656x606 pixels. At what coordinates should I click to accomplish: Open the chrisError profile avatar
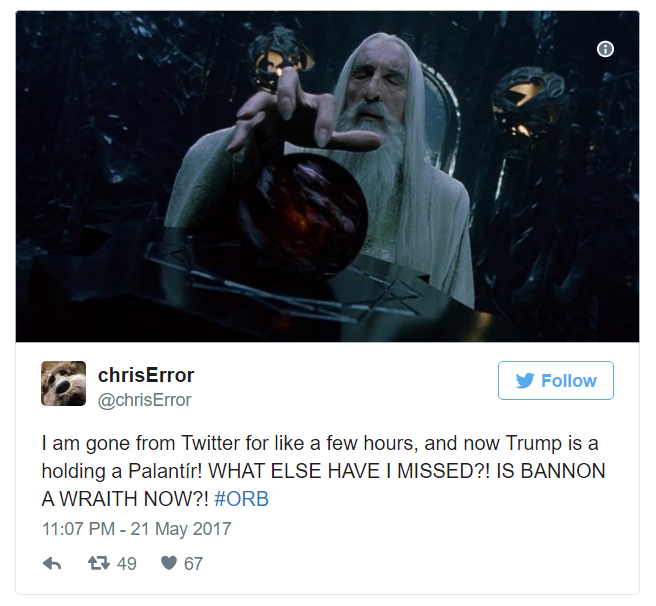pos(63,383)
